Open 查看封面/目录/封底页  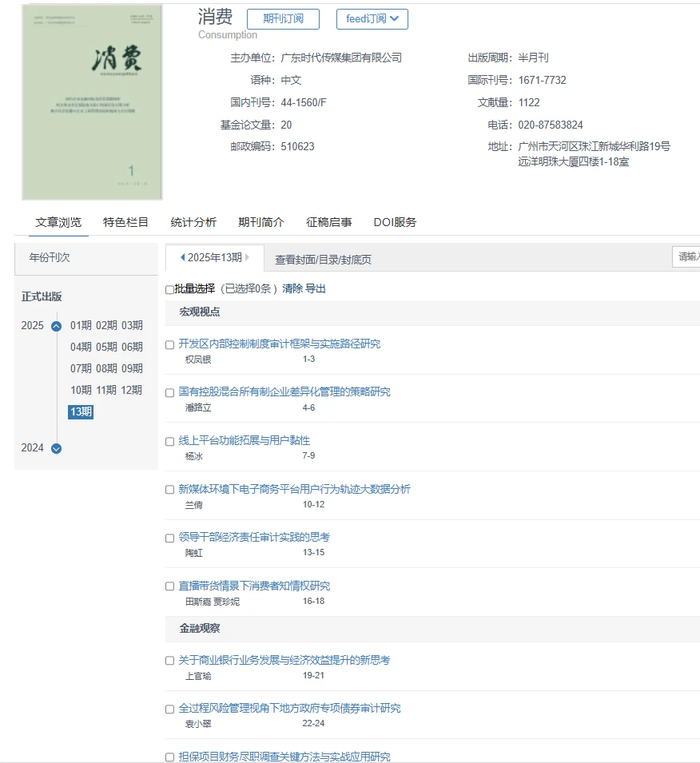323,260
